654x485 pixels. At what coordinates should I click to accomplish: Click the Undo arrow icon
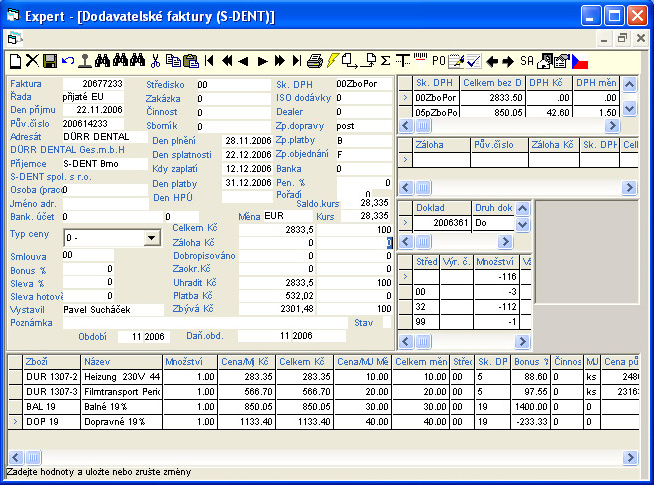pyautogui.click(x=66, y=61)
